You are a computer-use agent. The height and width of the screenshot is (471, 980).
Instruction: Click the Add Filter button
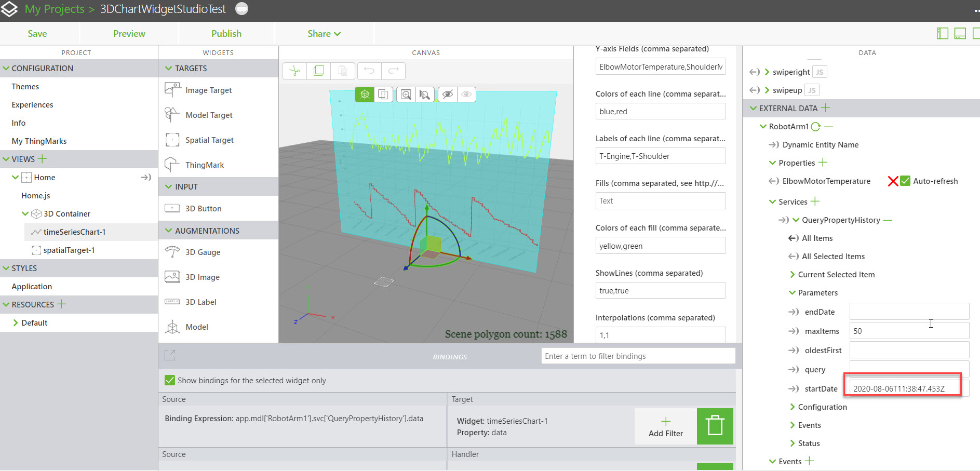pos(665,426)
